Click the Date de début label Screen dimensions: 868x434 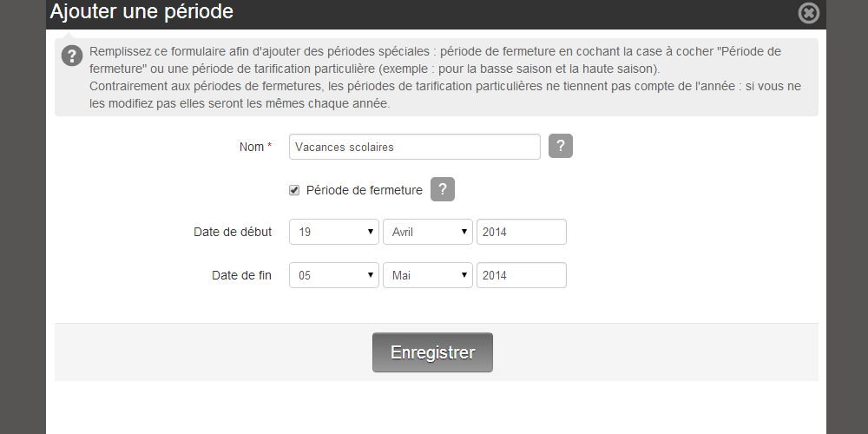click(233, 232)
